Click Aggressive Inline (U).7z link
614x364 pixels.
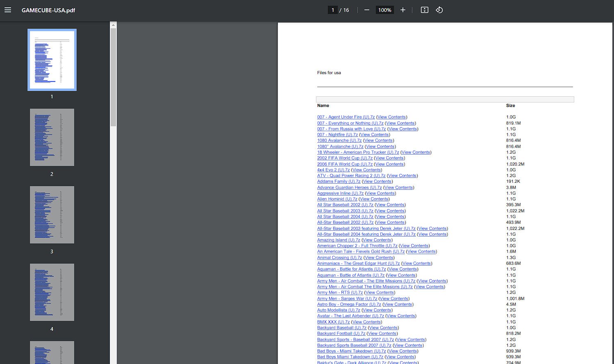point(341,193)
